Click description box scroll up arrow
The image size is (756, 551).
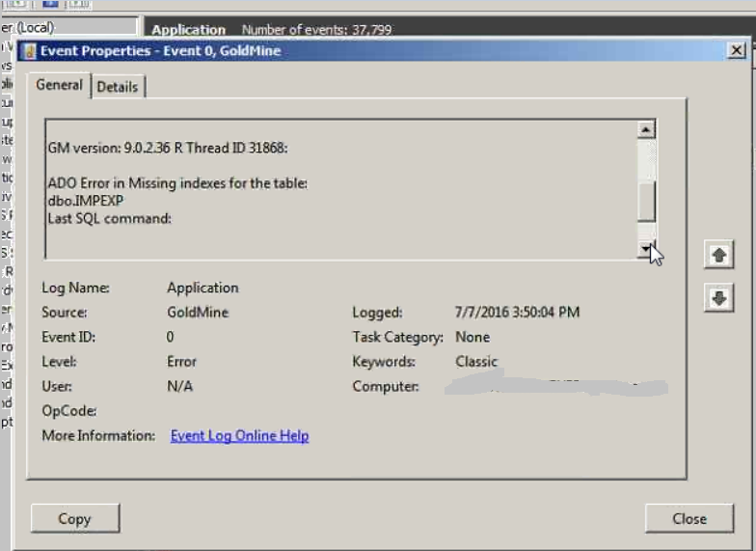pyautogui.click(x=647, y=129)
